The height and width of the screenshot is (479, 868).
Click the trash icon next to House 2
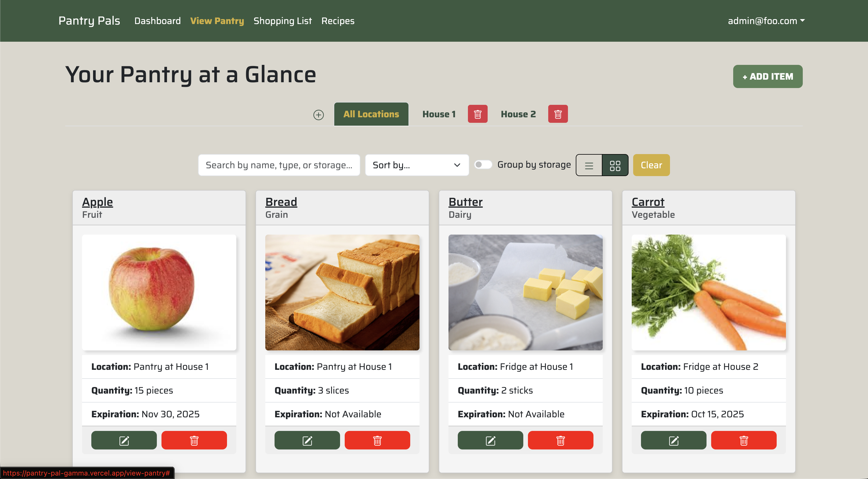point(558,114)
